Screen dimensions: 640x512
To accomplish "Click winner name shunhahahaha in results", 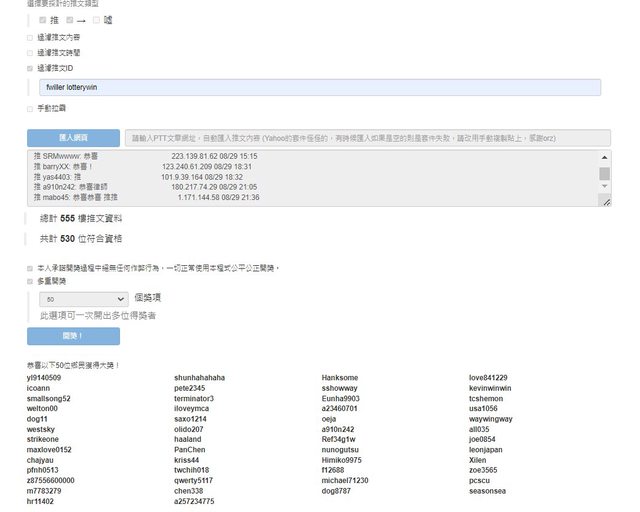I will tap(199, 378).
